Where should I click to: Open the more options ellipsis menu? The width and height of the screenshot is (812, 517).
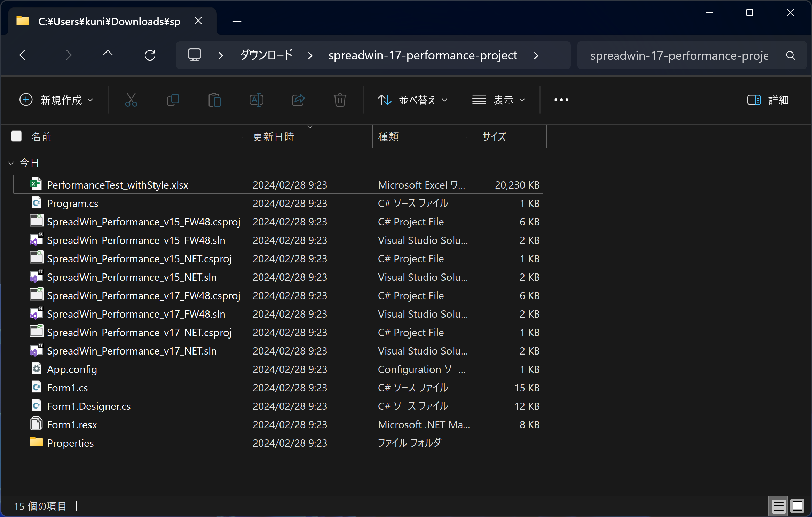click(x=561, y=100)
